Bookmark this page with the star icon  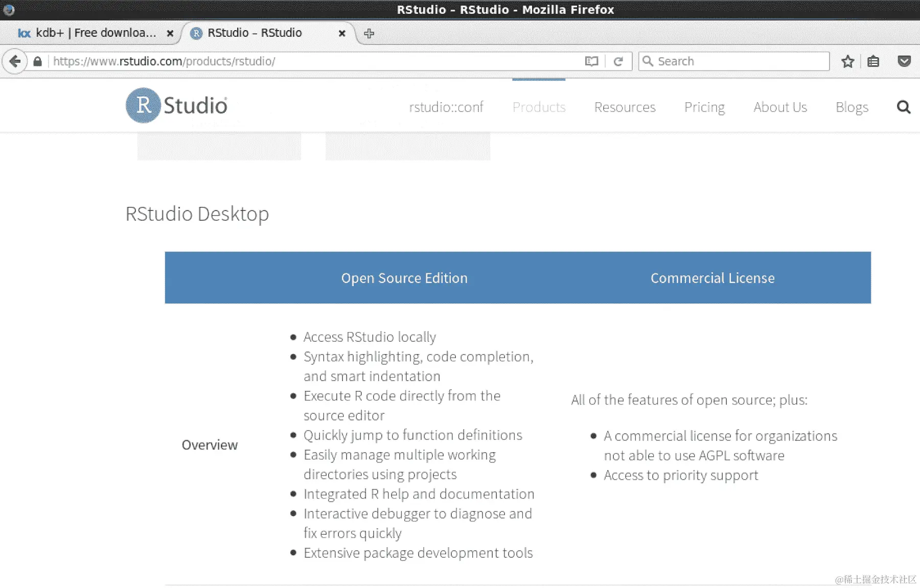point(848,62)
